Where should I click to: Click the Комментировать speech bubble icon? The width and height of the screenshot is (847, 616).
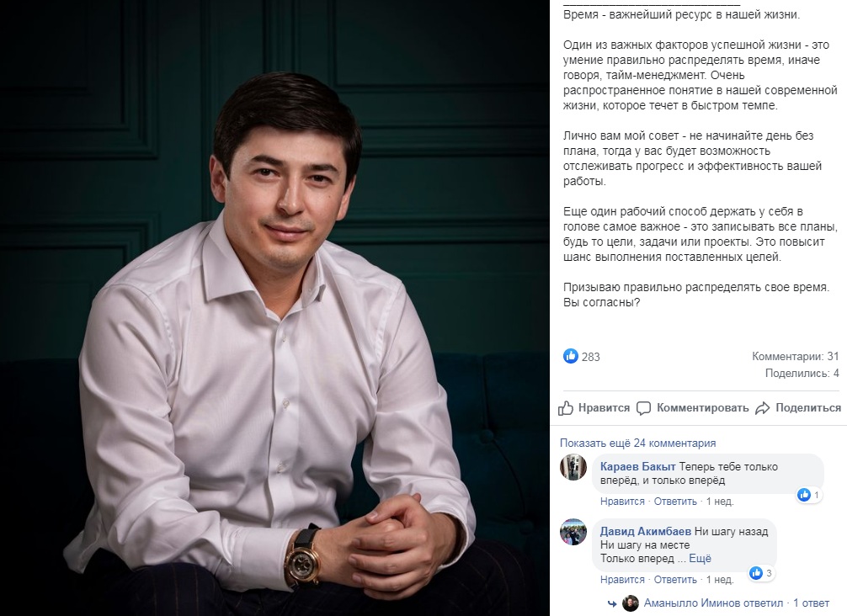[643, 408]
